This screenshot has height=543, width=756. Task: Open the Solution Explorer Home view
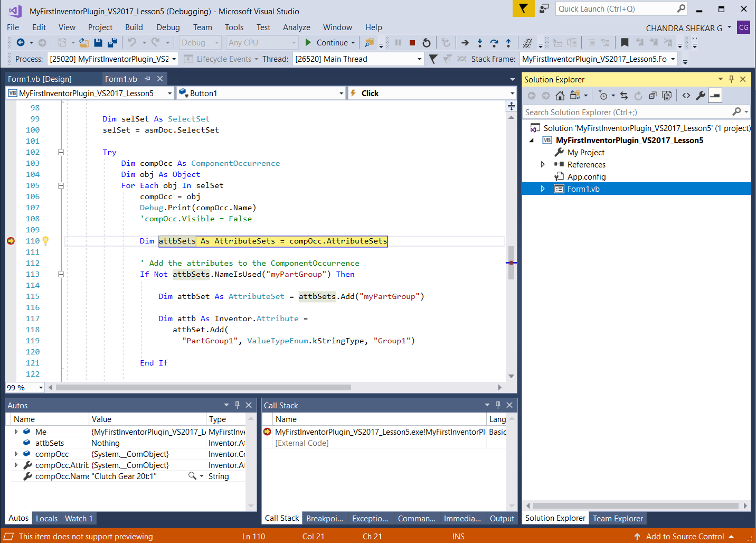point(560,96)
